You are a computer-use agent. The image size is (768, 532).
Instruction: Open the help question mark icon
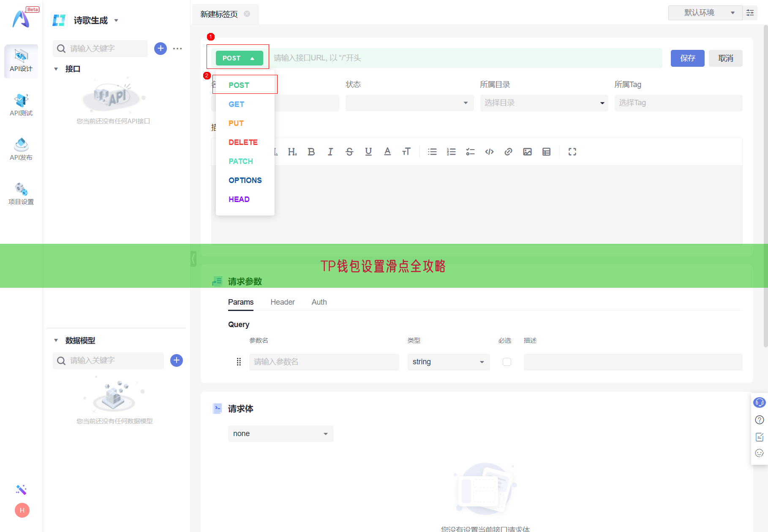[760, 420]
